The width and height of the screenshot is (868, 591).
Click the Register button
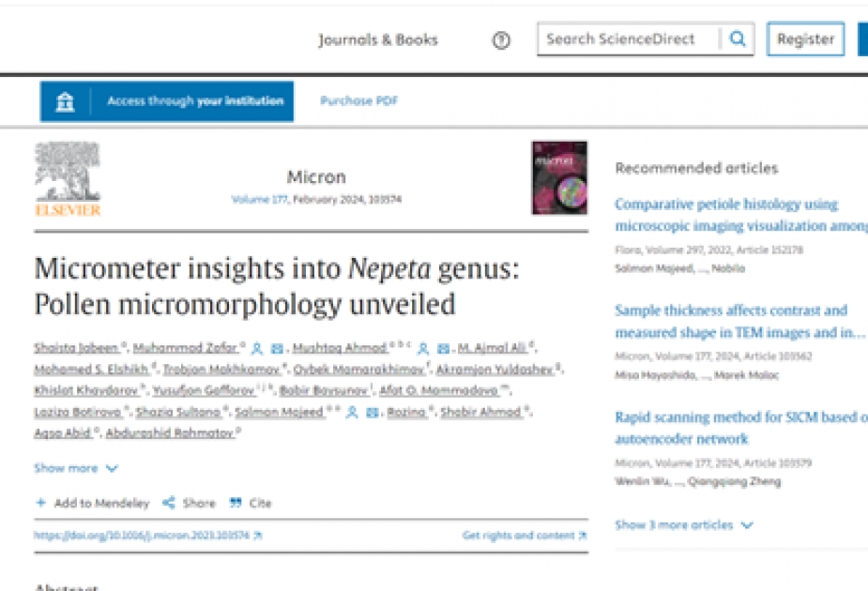[805, 38]
